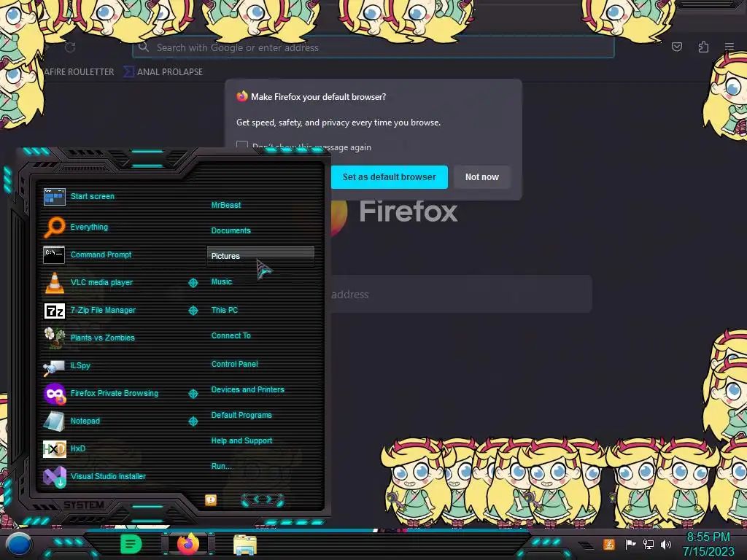Open the ANAL PROLAPSE bookmark
Screen dimensions: 747x560
click(163, 72)
